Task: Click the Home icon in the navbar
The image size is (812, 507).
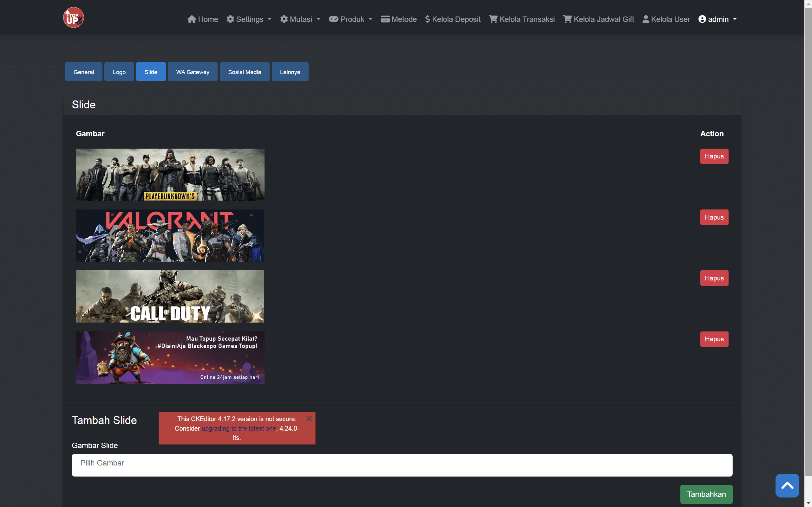Action: [192, 19]
